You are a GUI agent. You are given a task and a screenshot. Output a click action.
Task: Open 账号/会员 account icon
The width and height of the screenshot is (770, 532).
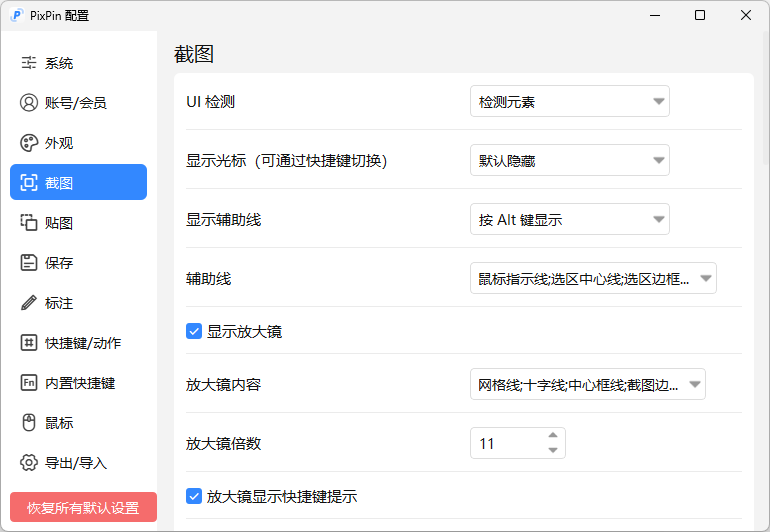pos(29,103)
